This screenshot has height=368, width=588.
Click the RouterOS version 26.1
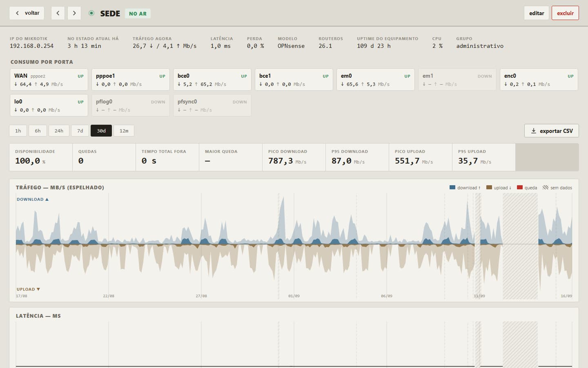coord(325,46)
